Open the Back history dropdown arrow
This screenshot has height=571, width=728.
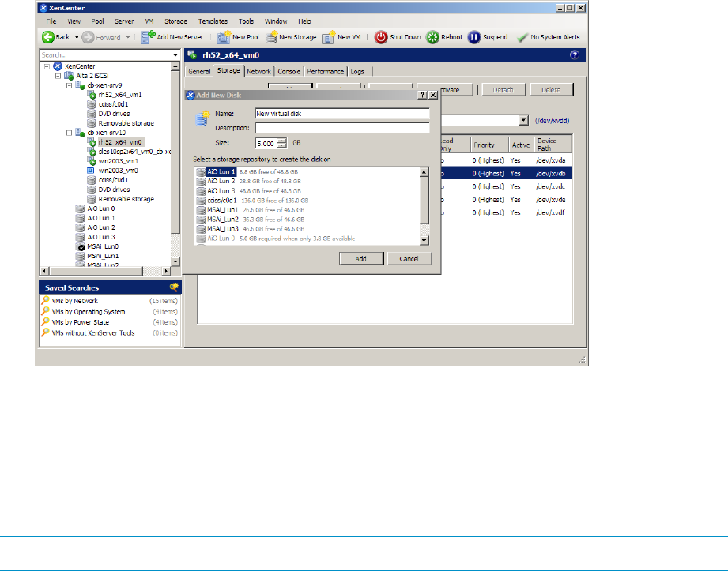click(77, 38)
